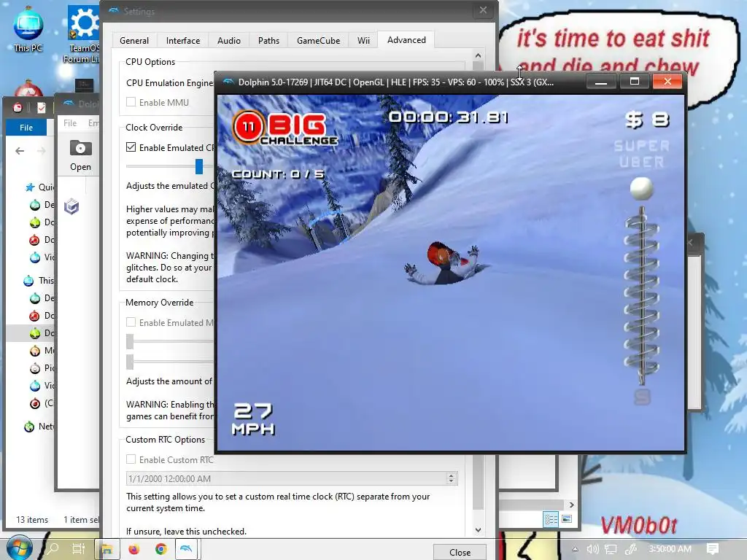This screenshot has height=560, width=747.
Task: Open GameCube settings tab
Action: [x=318, y=41]
